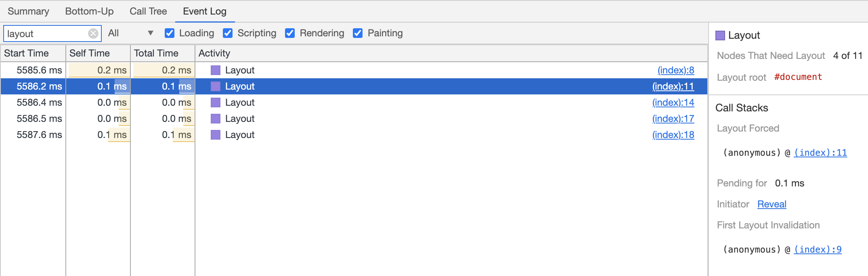Focus the layout filter input field

pyautogui.click(x=46, y=33)
